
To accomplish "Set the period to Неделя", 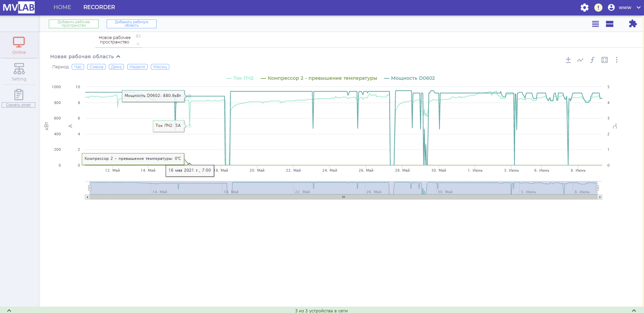I will [x=137, y=67].
